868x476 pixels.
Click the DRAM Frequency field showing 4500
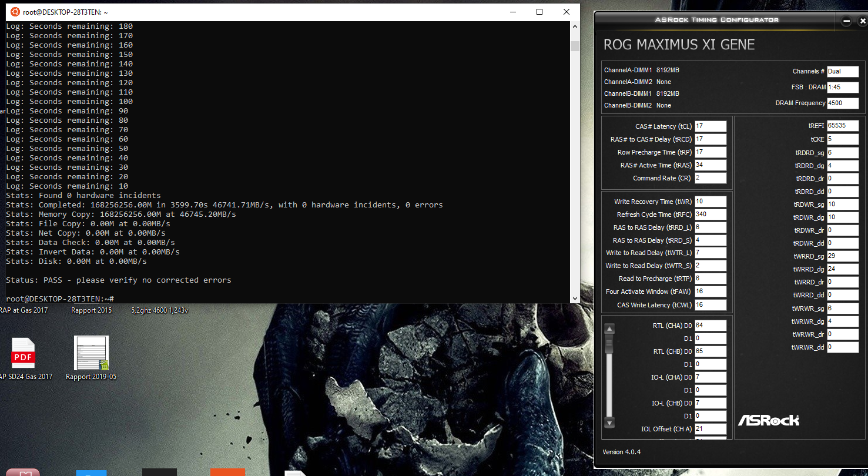pyautogui.click(x=843, y=103)
